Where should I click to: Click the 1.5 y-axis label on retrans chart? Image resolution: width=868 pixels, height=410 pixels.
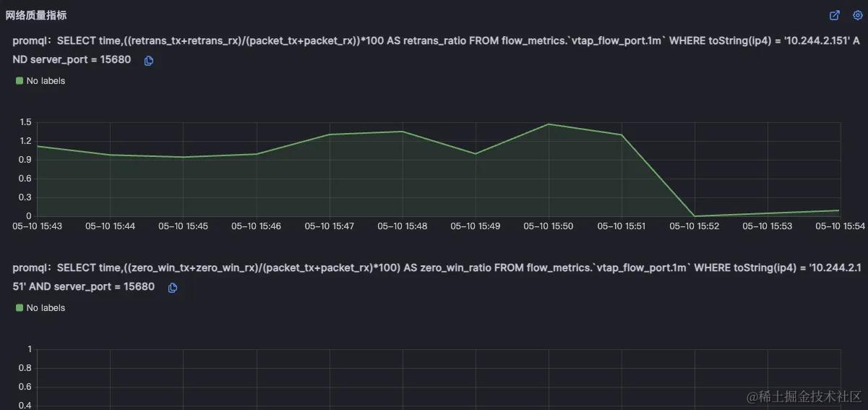coord(26,122)
